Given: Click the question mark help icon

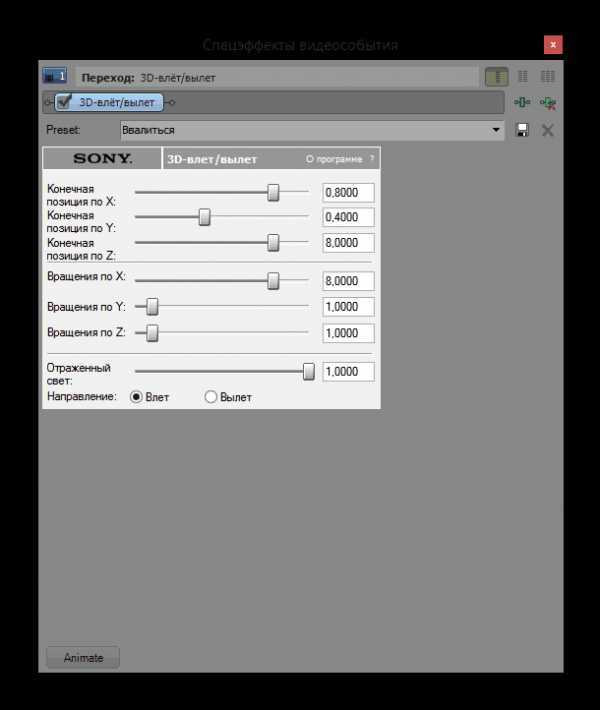Looking at the screenshot, I should [372, 158].
